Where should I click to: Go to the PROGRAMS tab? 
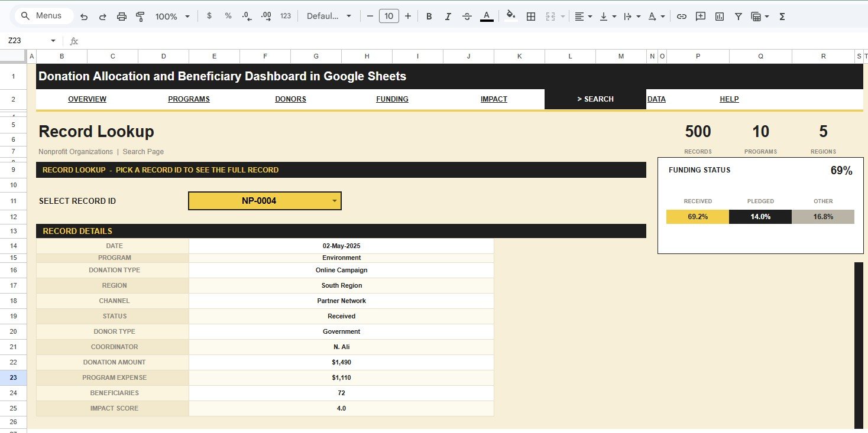pyautogui.click(x=189, y=99)
